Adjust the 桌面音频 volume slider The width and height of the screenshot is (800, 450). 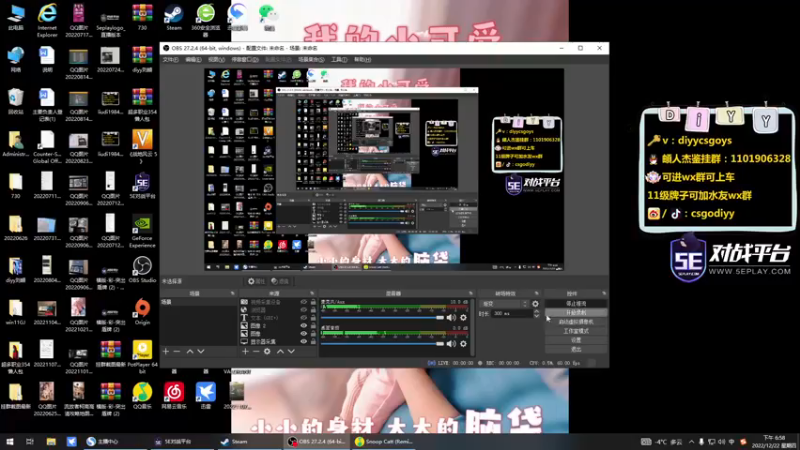(x=383, y=344)
